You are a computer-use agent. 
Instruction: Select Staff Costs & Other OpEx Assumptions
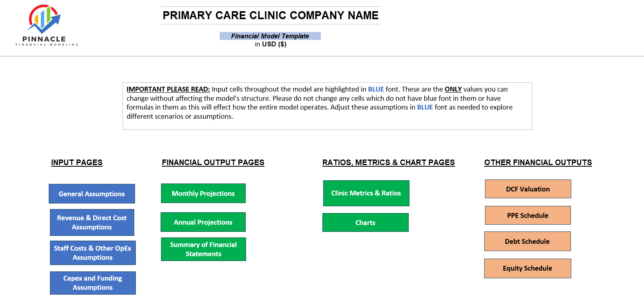point(92,253)
